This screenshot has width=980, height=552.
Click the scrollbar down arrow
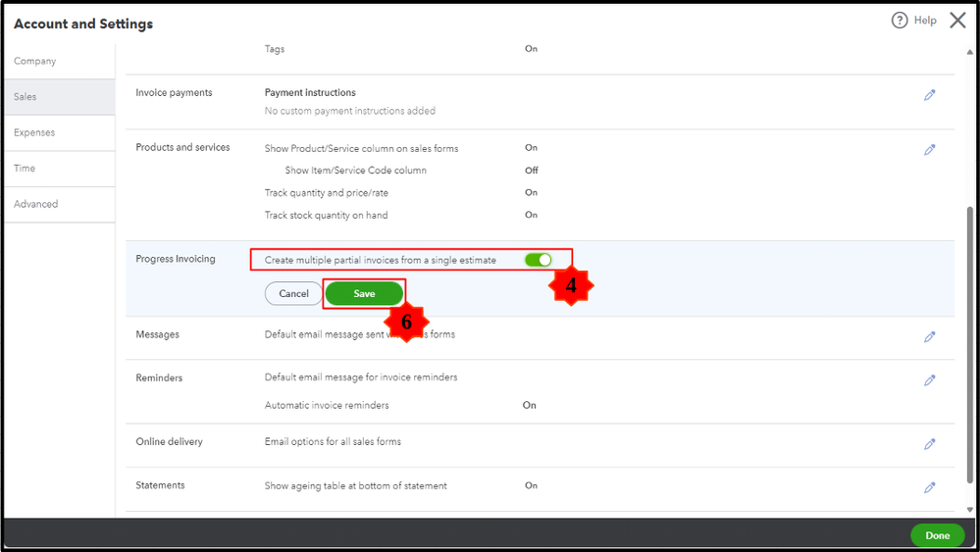pyautogui.click(x=970, y=510)
